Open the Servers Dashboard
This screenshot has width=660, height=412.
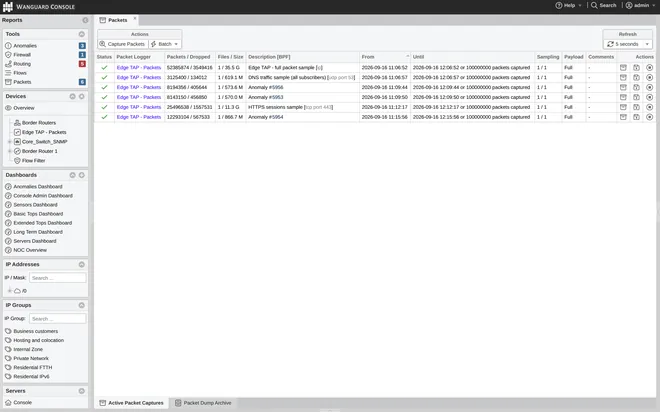click(35, 241)
